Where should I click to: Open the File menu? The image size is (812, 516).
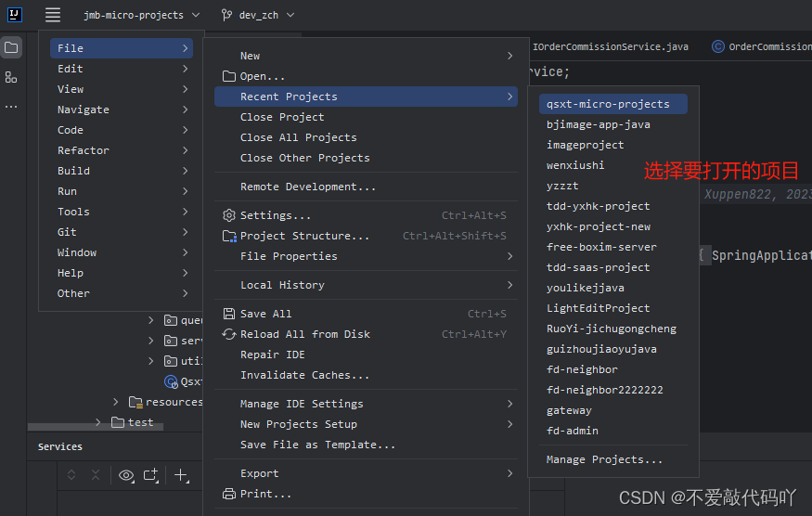[x=122, y=48]
